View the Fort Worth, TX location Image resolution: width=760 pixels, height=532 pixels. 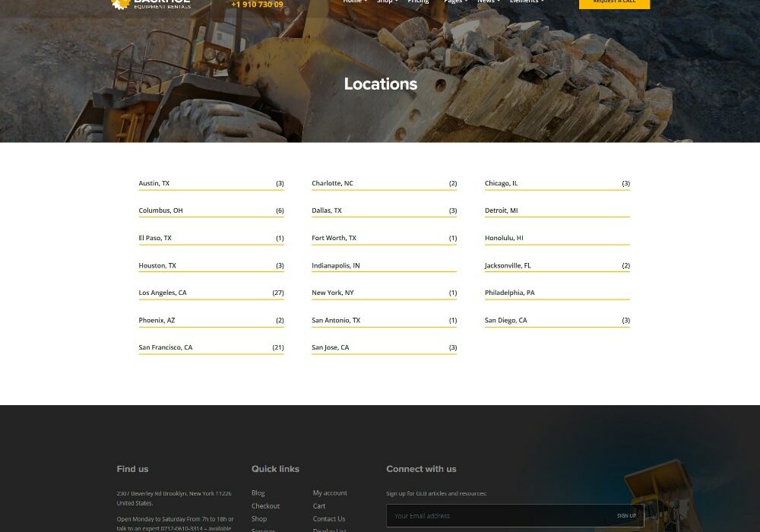(334, 238)
